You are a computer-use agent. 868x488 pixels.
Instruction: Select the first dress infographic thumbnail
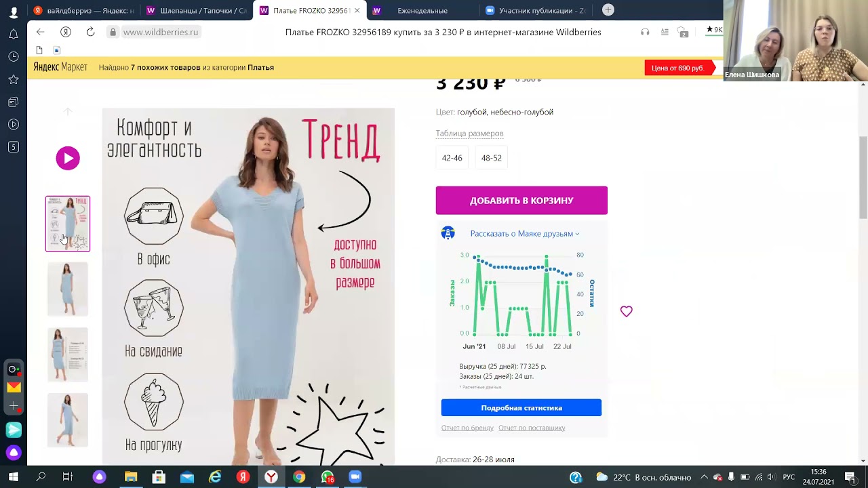pos(68,224)
